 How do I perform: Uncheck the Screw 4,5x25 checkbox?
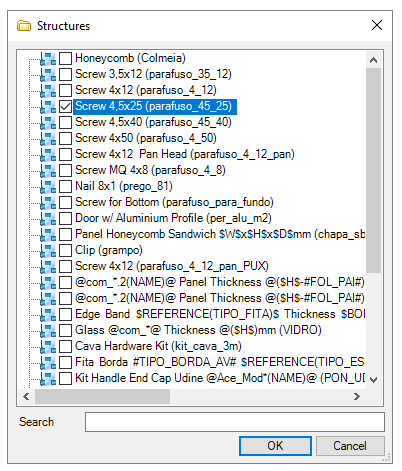(65, 106)
